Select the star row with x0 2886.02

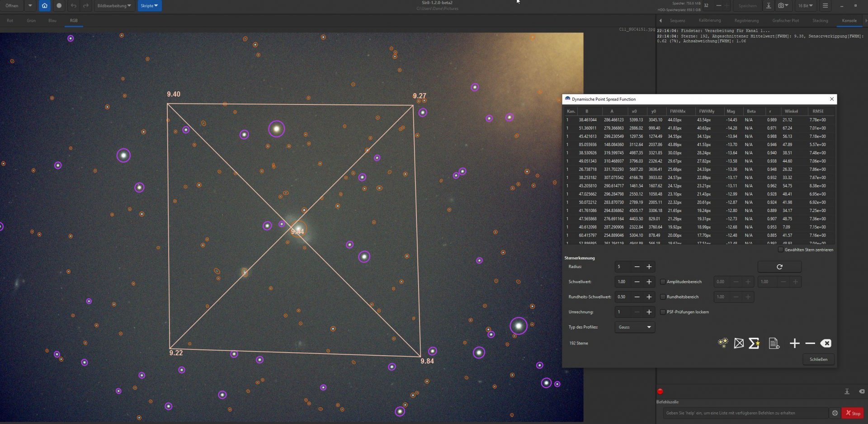(699, 128)
